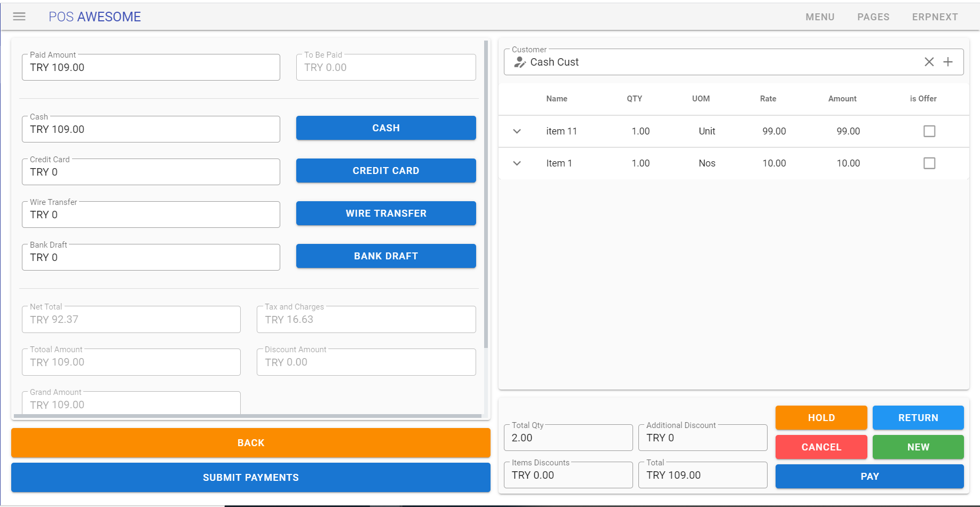Clear the Cash Cust customer selection
Viewport: 980px width, 507px height.
[929, 62]
